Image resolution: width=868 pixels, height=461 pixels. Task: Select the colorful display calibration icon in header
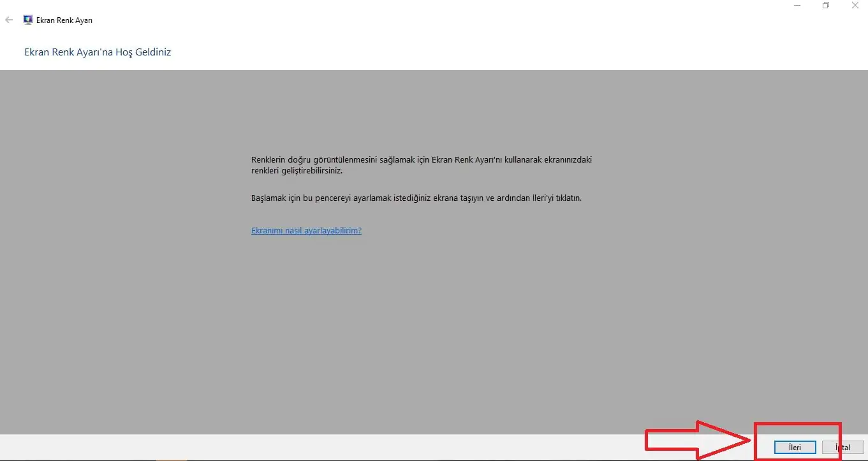pyautogui.click(x=27, y=20)
